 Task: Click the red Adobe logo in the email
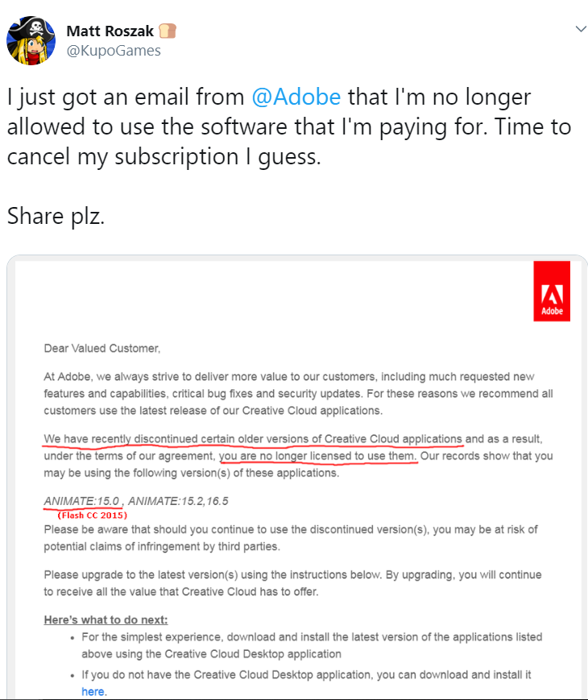[552, 292]
